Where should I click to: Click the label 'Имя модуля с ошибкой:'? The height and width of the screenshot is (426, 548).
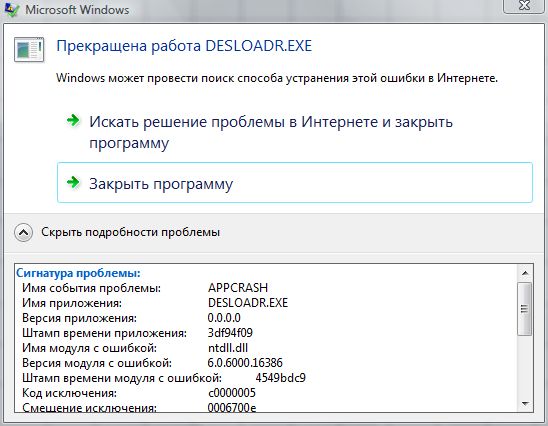(89, 348)
